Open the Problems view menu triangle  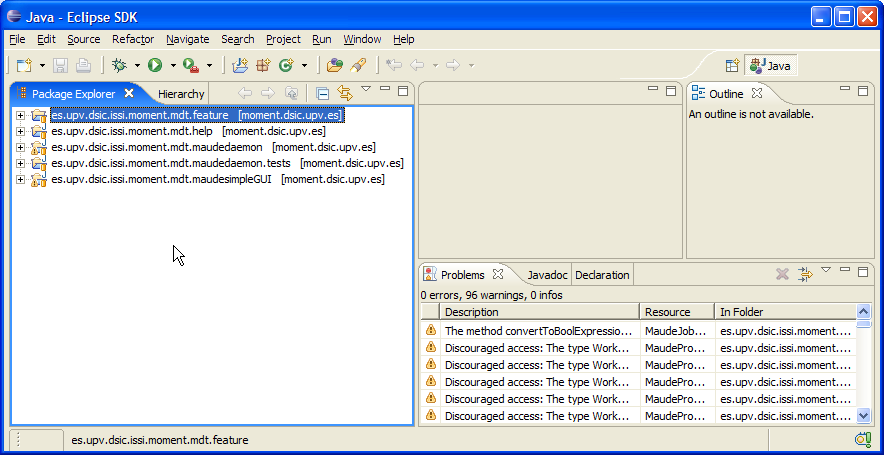[826, 270]
